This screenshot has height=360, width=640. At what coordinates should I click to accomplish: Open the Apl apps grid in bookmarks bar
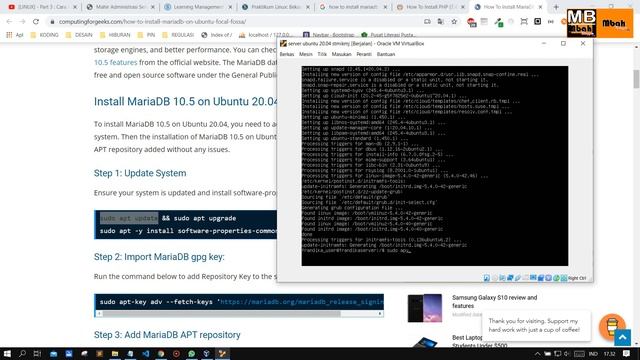[15, 35]
